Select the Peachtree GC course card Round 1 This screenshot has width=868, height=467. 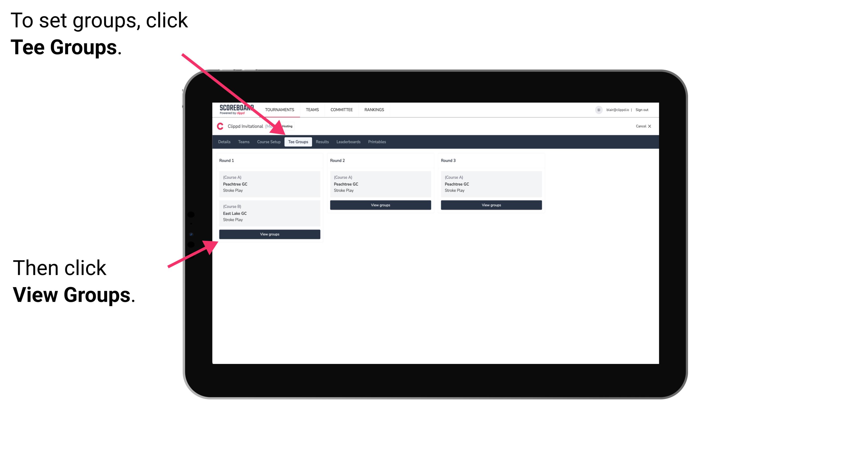pos(269,184)
